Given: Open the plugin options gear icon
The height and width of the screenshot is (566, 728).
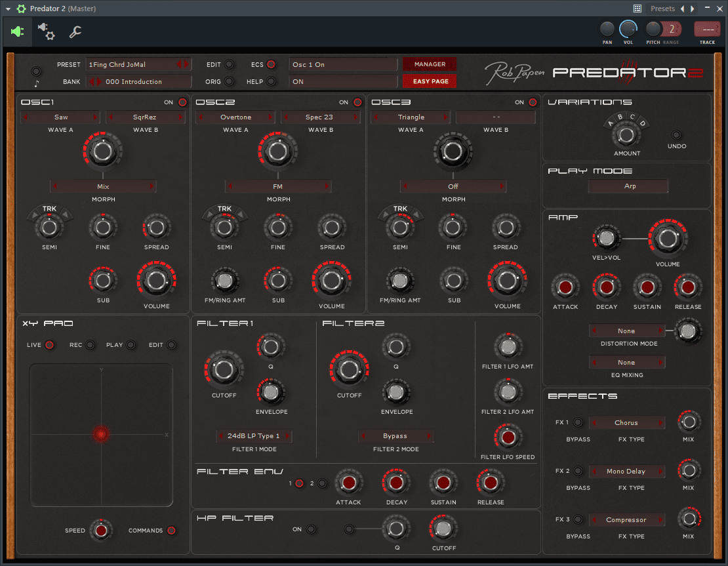Looking at the screenshot, I should click(22, 9).
